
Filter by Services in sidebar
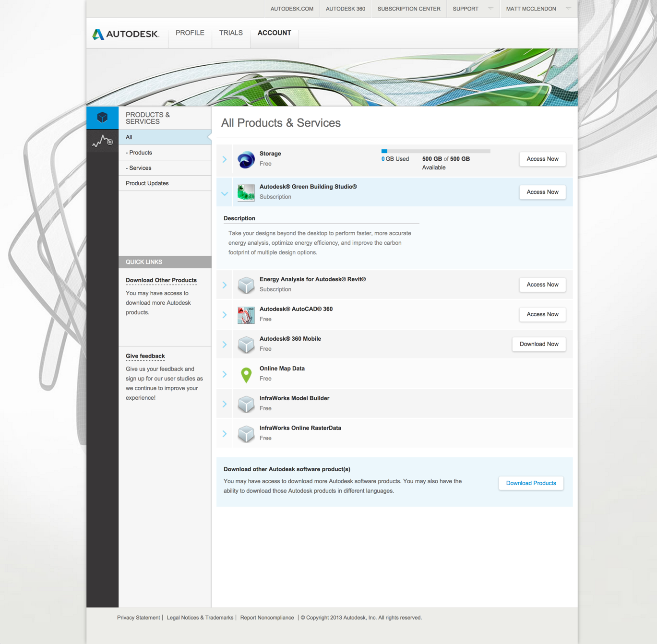[x=165, y=168]
